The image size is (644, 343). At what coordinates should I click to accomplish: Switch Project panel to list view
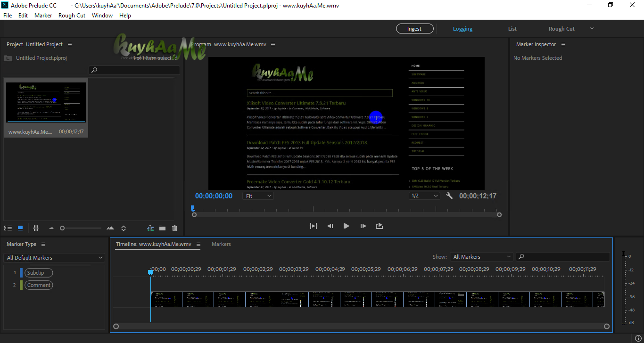click(8, 228)
